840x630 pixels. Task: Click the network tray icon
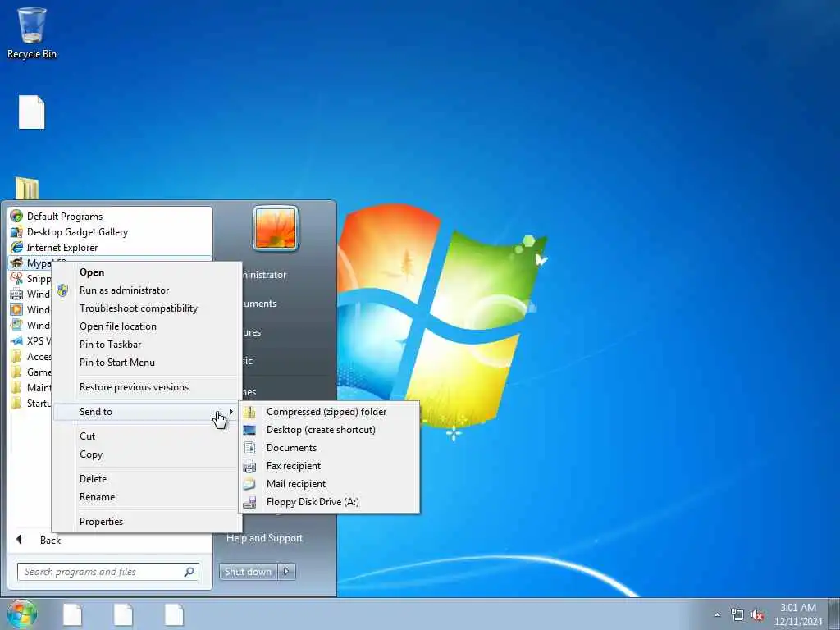click(737, 615)
